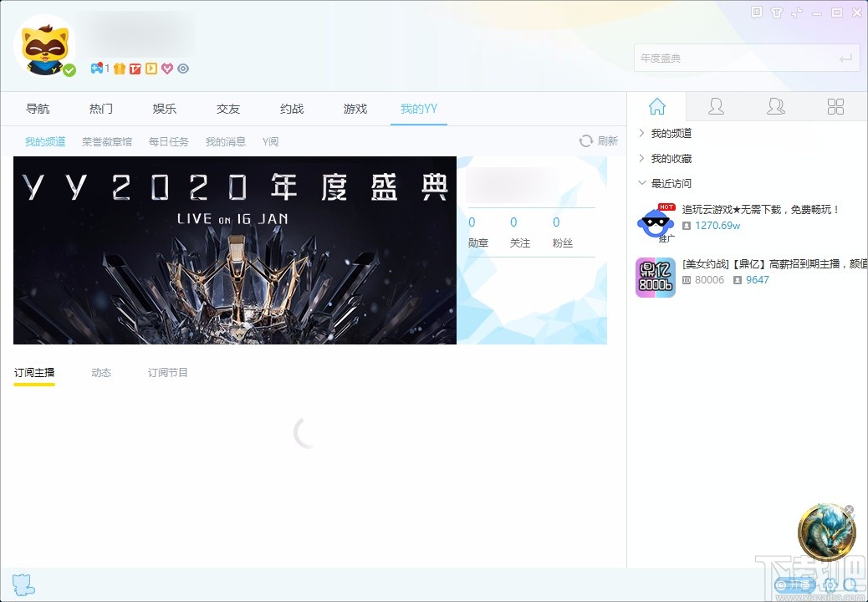Open the 【鼎亿】高薪招到期主播 channel entry
The height and width of the screenshot is (602, 868).
[775, 264]
